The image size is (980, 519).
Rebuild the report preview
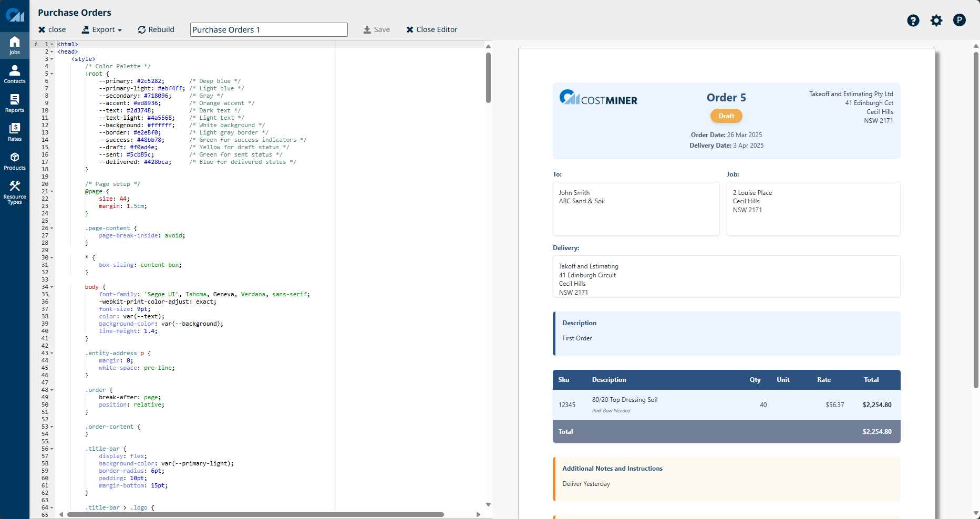[x=156, y=29]
